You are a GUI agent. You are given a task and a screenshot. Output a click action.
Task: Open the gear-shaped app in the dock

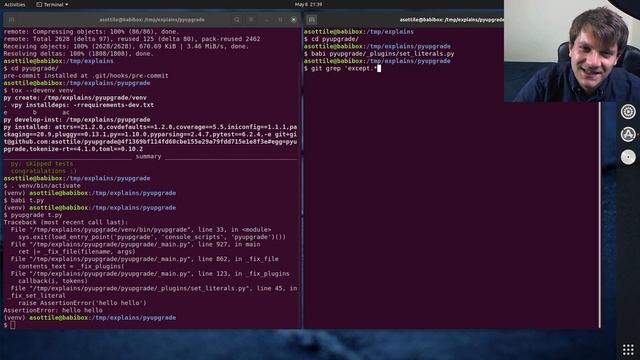[x=628, y=111]
